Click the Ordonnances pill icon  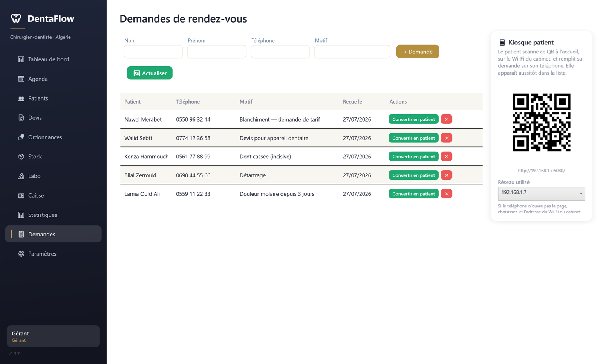(x=21, y=137)
